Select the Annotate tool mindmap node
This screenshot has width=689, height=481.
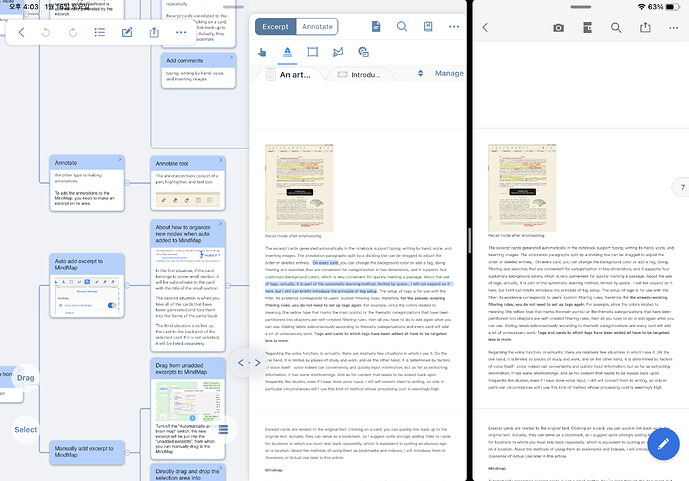click(x=188, y=183)
